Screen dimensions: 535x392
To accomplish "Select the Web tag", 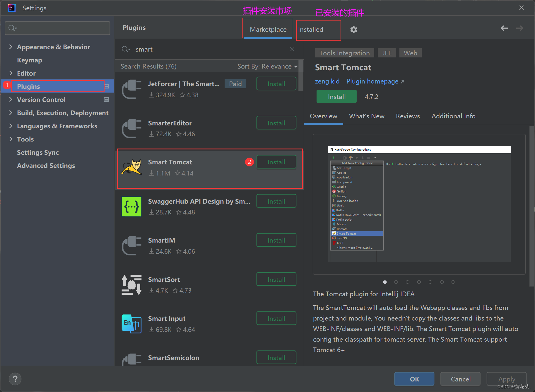I will click(x=410, y=53).
